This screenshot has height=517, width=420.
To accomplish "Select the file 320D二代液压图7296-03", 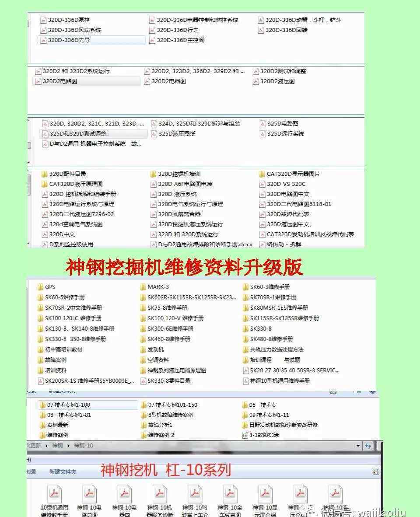I will (x=81, y=214).
